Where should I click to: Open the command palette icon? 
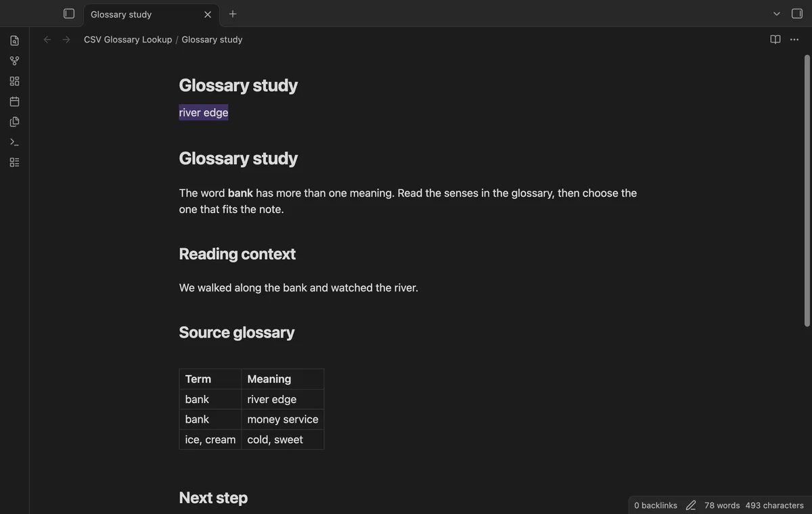coord(15,142)
